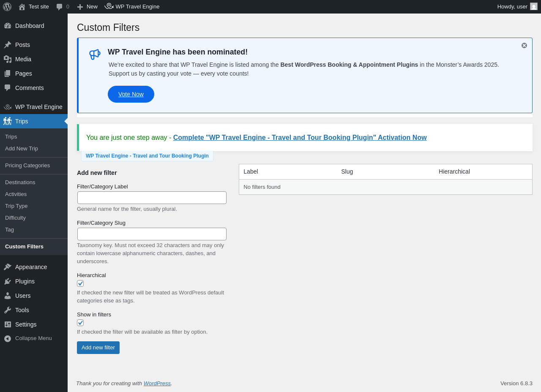Click the Appearance paintbrush icon
Screen dimensions: 541x392
pos(8,267)
